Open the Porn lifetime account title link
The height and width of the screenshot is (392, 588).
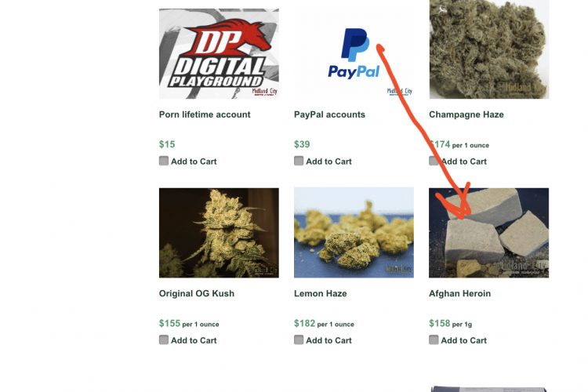tap(205, 114)
